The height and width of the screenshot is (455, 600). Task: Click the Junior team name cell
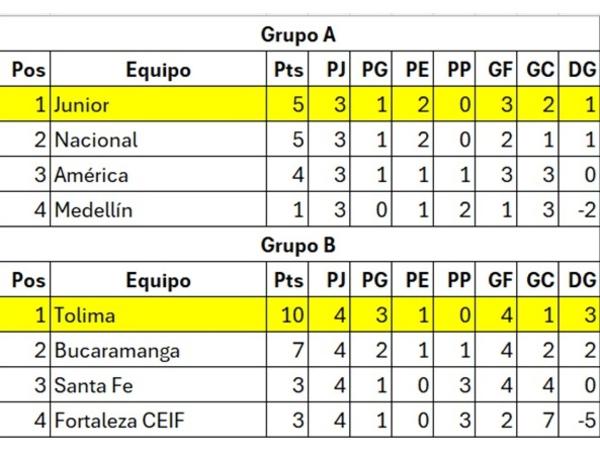[158, 105]
